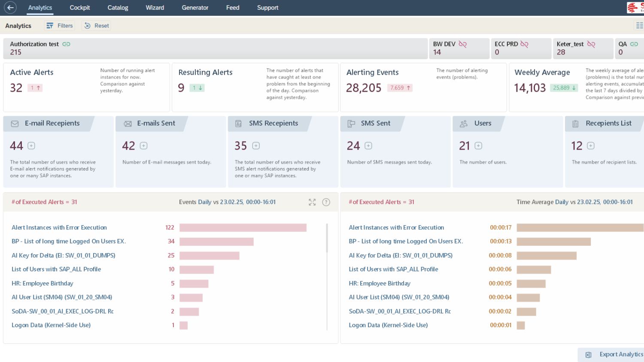Switch to the Cockpit tab
This screenshot has height=362, width=644.
pos(79,8)
